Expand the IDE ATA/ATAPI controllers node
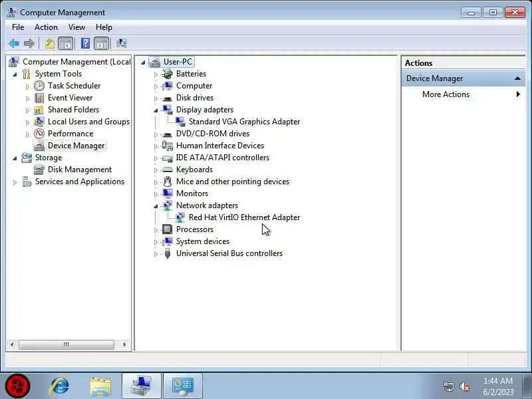The height and width of the screenshot is (399, 532). point(156,158)
